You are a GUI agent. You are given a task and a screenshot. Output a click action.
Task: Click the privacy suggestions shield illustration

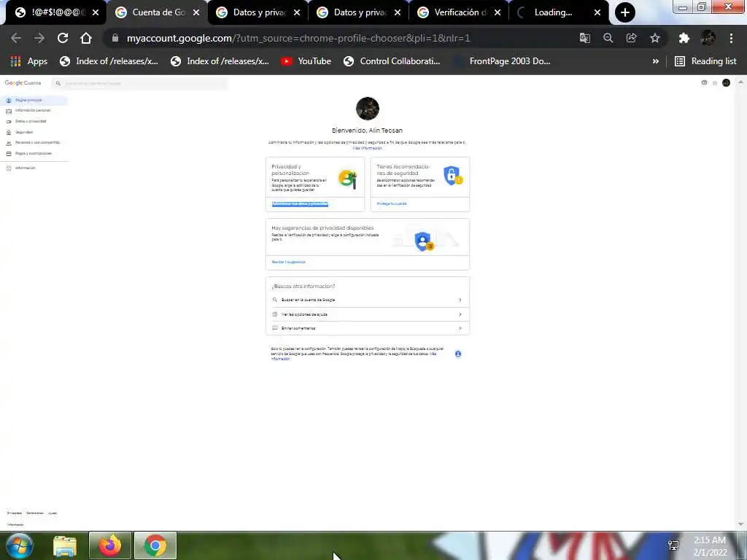point(424,241)
